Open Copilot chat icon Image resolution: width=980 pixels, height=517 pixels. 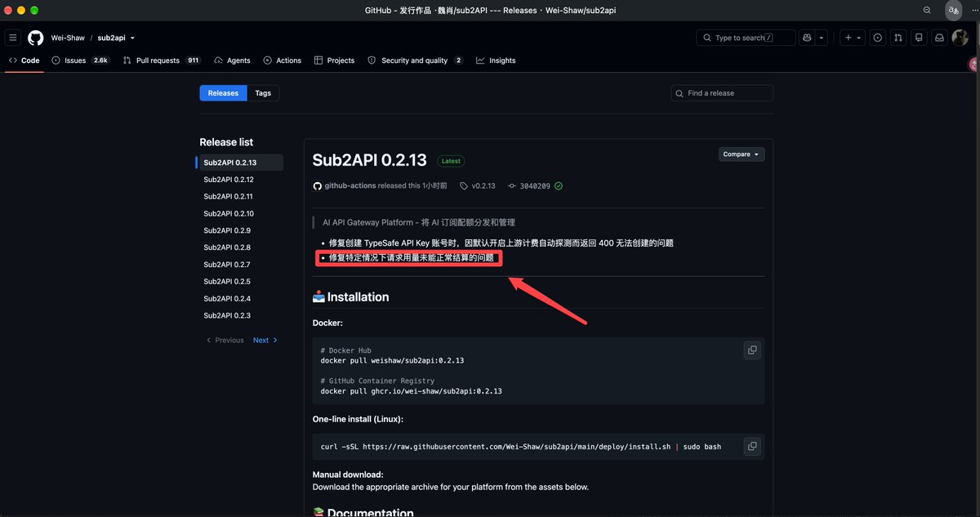(807, 38)
